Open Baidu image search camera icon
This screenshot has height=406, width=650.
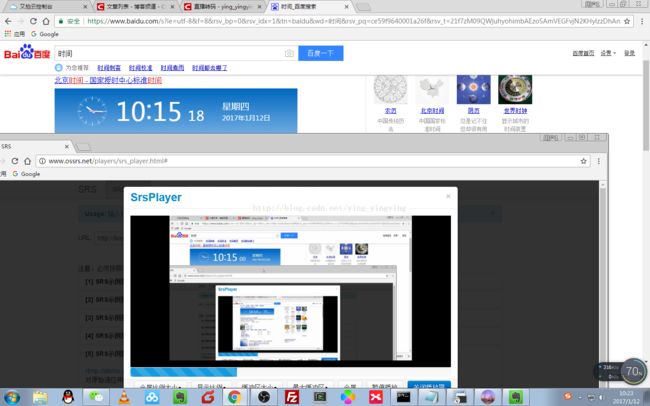coord(289,53)
